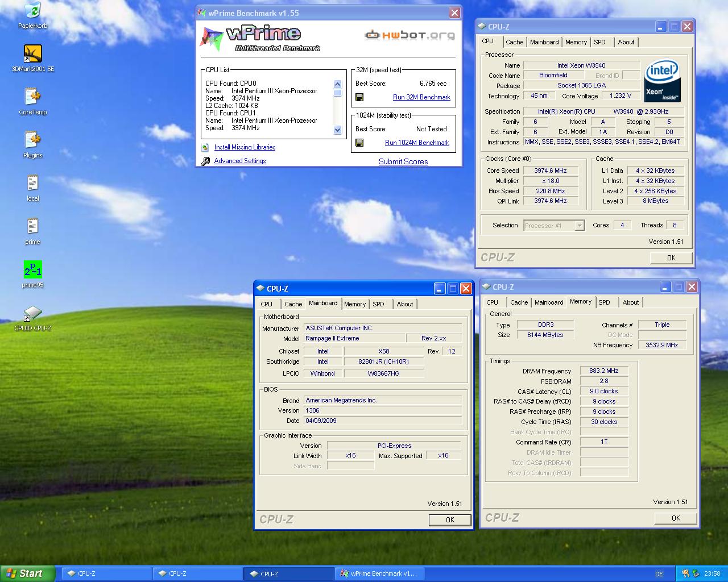Open the Papierkorb recycle bin icon
This screenshot has width=728, height=582.
click(32, 15)
